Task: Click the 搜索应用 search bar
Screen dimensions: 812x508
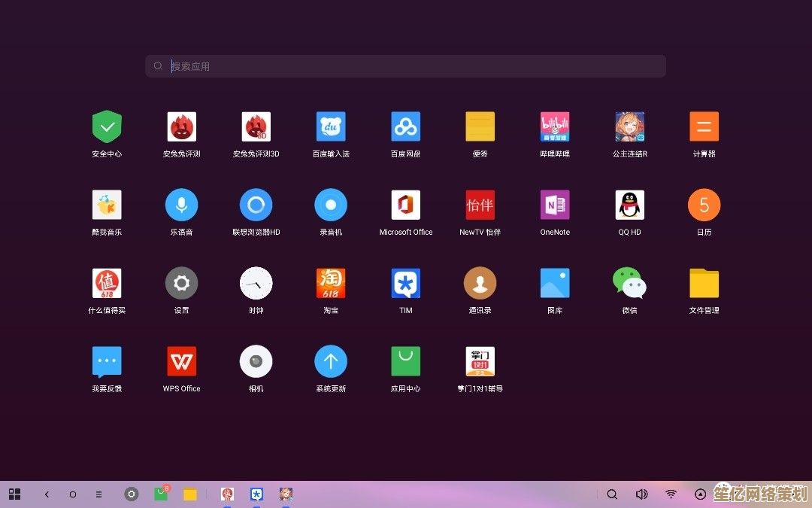Action: (x=405, y=65)
